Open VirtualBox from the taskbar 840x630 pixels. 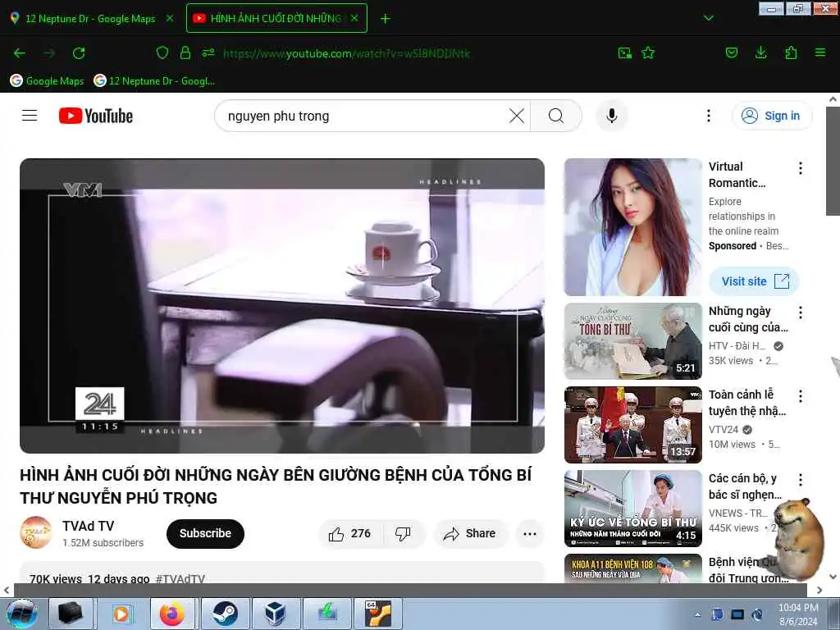click(276, 614)
